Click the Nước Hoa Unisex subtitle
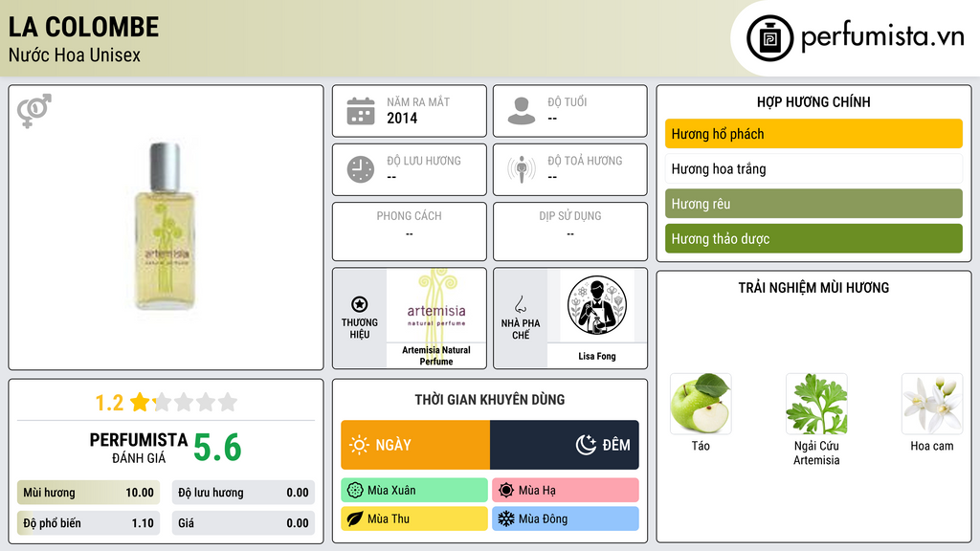980x551 pixels. pos(75,55)
